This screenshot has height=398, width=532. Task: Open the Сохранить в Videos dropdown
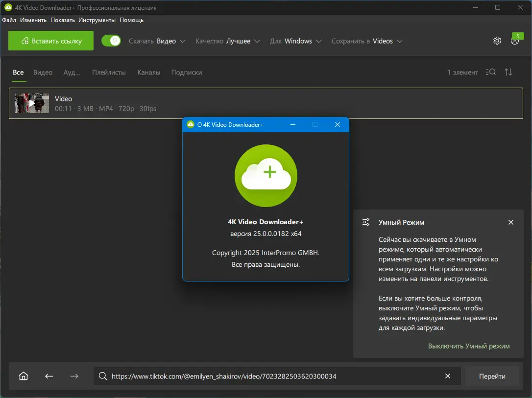point(367,41)
